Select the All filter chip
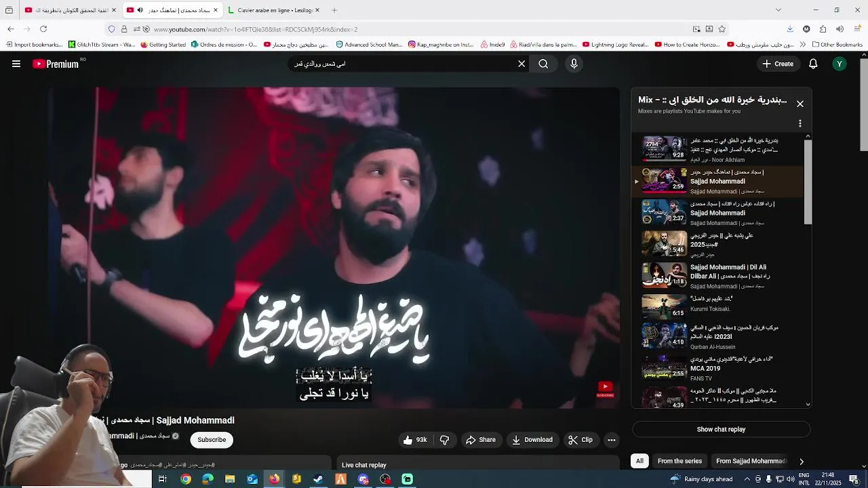The height and width of the screenshot is (488, 868). 639,461
